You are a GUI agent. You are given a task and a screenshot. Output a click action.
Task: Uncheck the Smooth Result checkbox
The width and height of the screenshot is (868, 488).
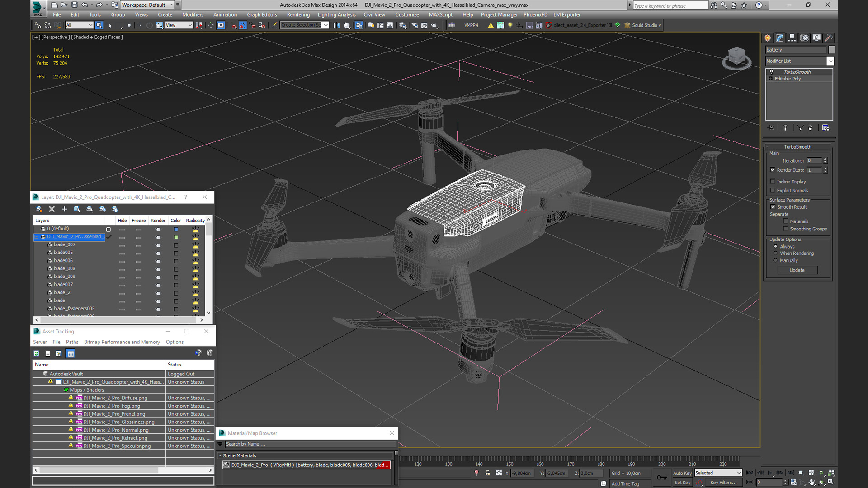[773, 207]
